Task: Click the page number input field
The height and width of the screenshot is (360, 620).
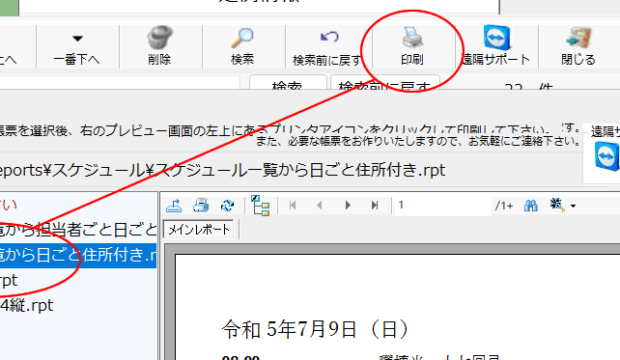Action: point(443,205)
